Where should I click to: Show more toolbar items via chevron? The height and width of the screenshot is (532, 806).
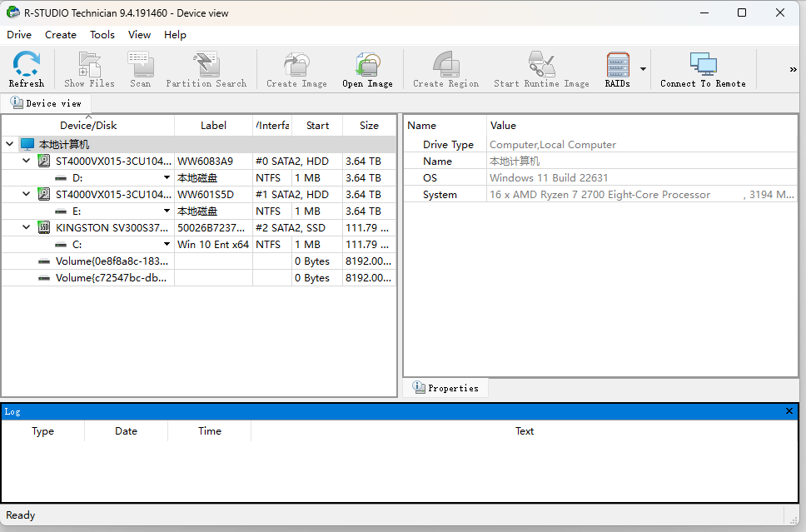click(794, 69)
